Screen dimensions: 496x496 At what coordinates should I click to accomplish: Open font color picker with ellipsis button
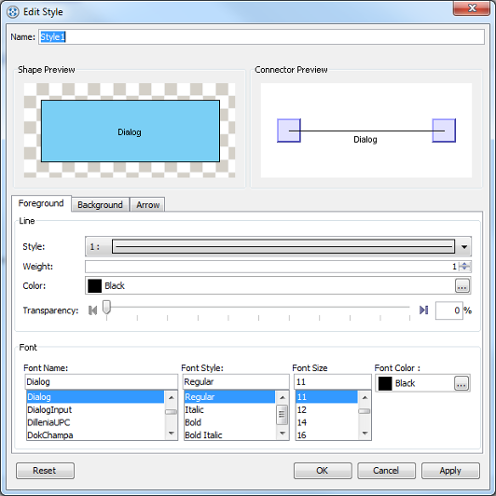(461, 384)
